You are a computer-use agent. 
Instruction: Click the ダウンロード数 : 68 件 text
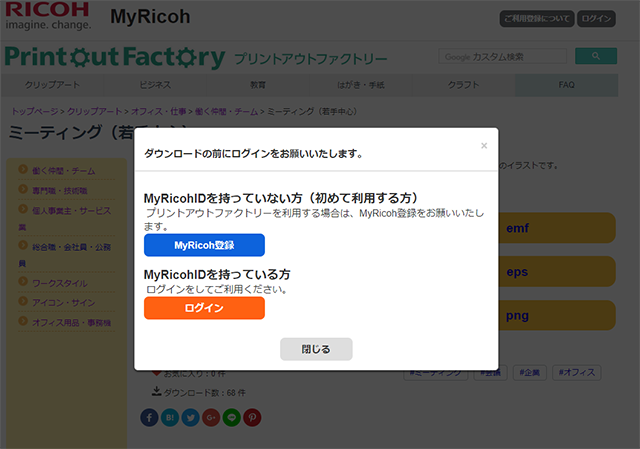coord(204,393)
